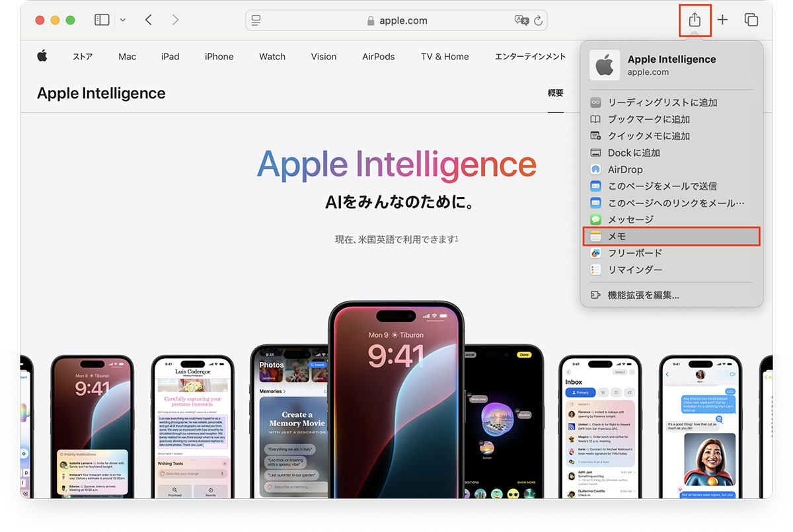Viewport: 793px width, 532px height.
Task: Go forward with the right chevron
Action: tap(175, 20)
